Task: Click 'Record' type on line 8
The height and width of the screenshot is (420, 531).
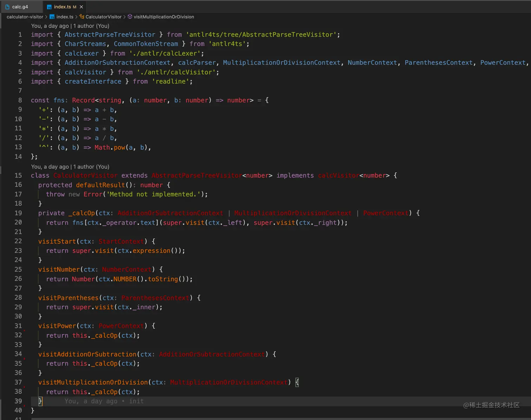Action: (x=84, y=100)
